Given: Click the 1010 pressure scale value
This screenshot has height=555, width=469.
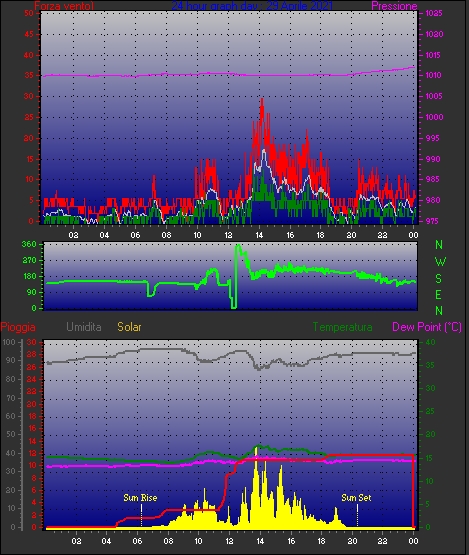Looking at the screenshot, I should tap(433, 75).
